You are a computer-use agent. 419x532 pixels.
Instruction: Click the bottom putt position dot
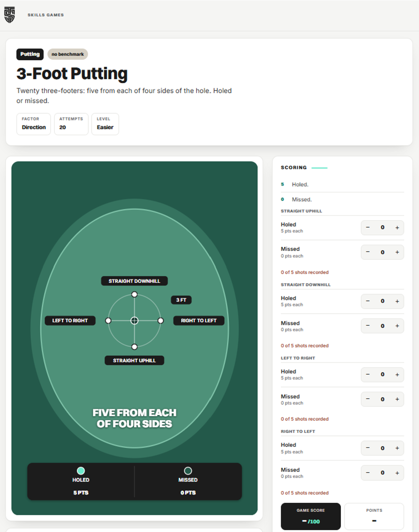[x=134, y=347]
